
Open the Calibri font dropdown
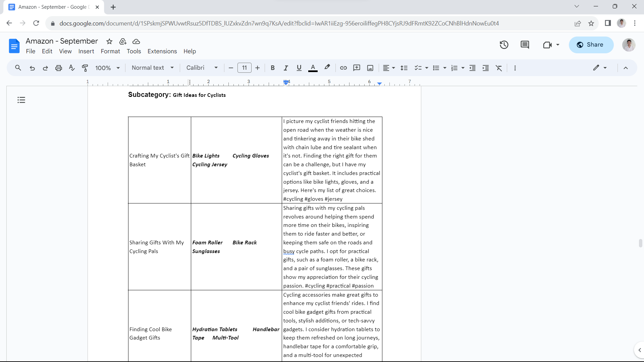202,68
